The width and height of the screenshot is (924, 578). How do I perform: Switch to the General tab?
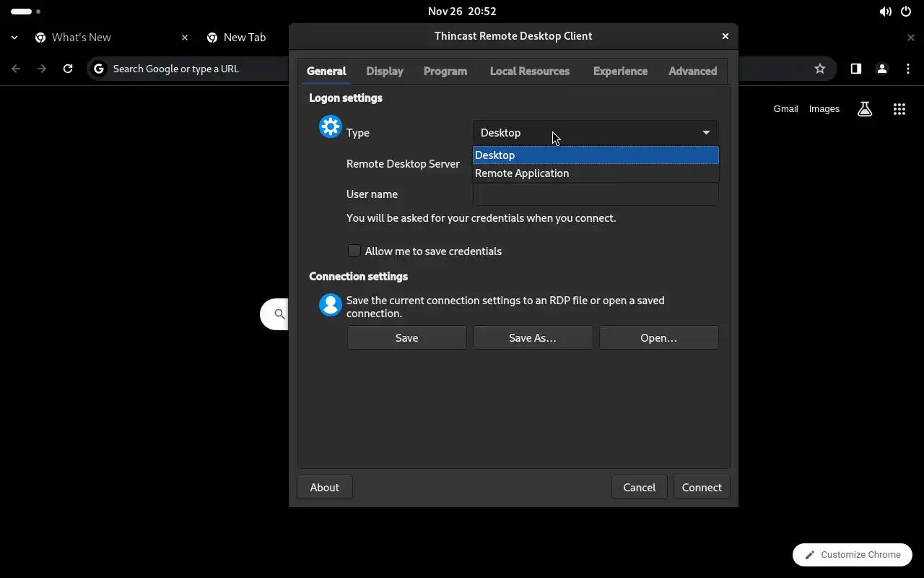point(326,71)
